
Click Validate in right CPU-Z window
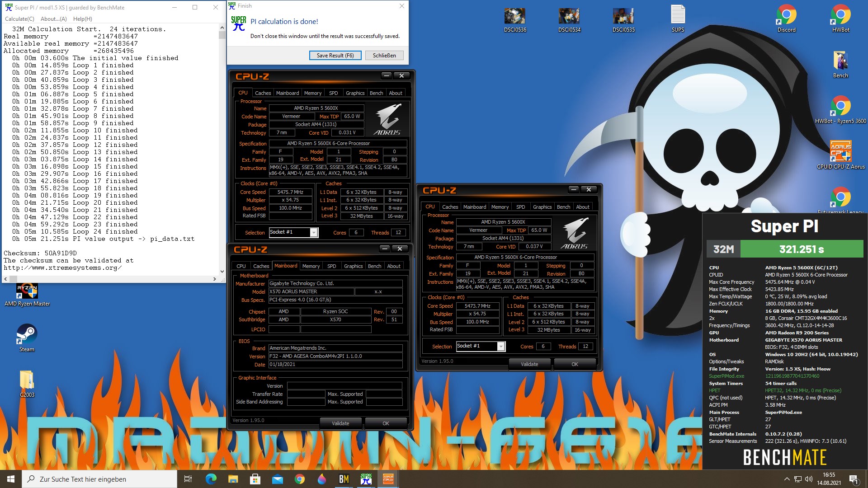click(529, 364)
